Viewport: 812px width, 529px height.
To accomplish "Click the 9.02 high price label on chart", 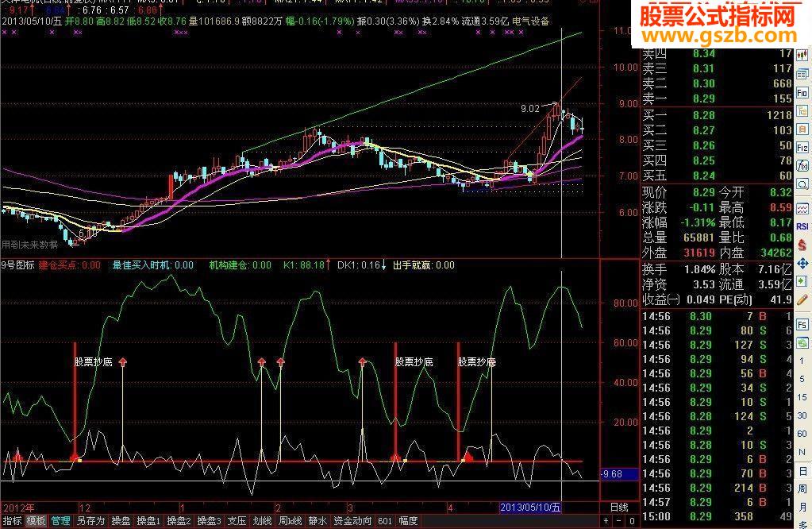I will click(530, 108).
